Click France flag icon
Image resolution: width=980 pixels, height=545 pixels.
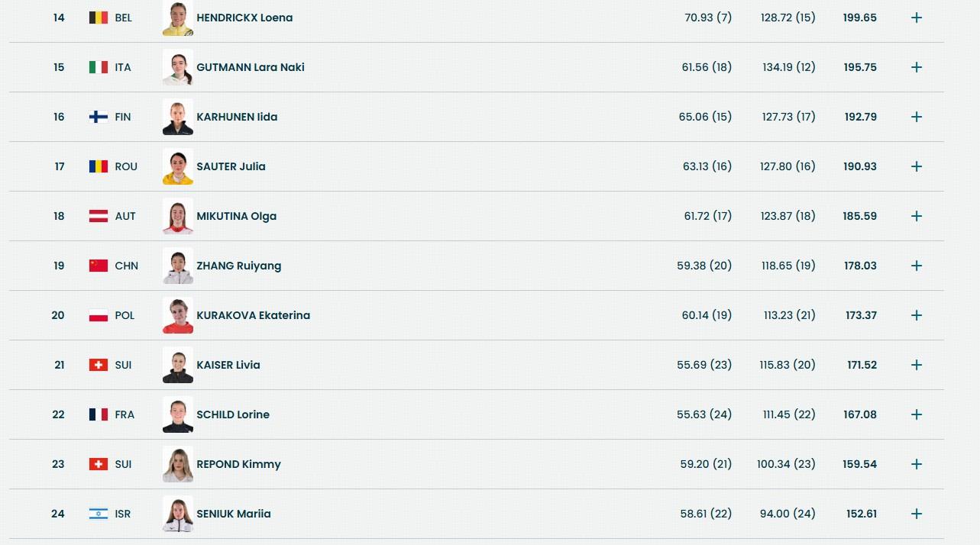99,414
